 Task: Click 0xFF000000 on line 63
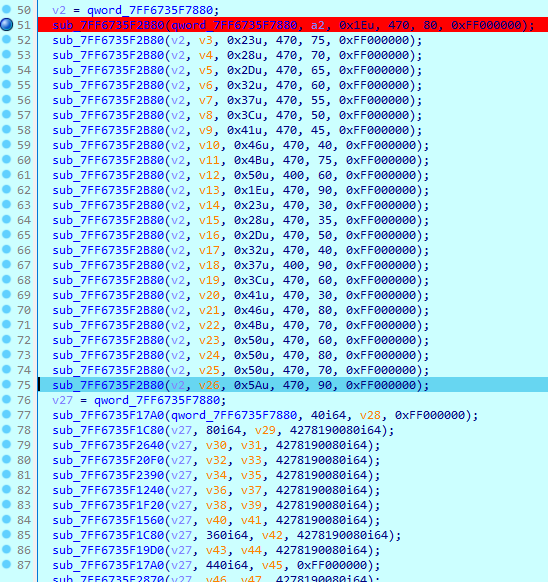coord(381,205)
